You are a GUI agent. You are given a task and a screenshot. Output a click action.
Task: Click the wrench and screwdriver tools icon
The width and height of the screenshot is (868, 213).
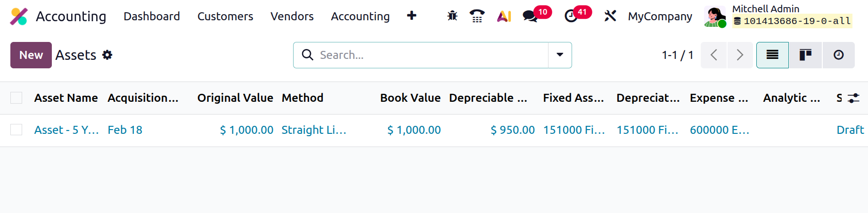coord(610,16)
